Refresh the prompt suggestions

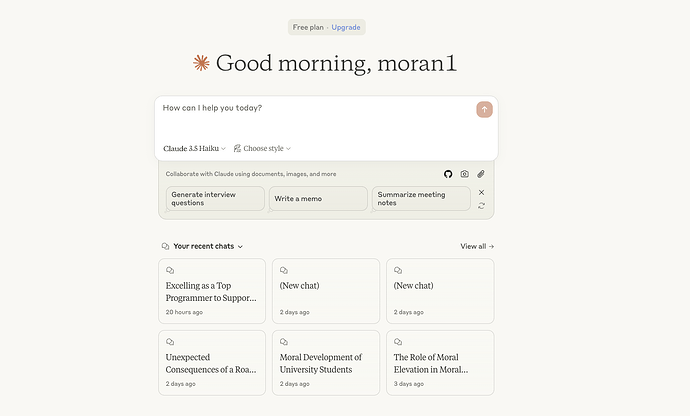481,206
